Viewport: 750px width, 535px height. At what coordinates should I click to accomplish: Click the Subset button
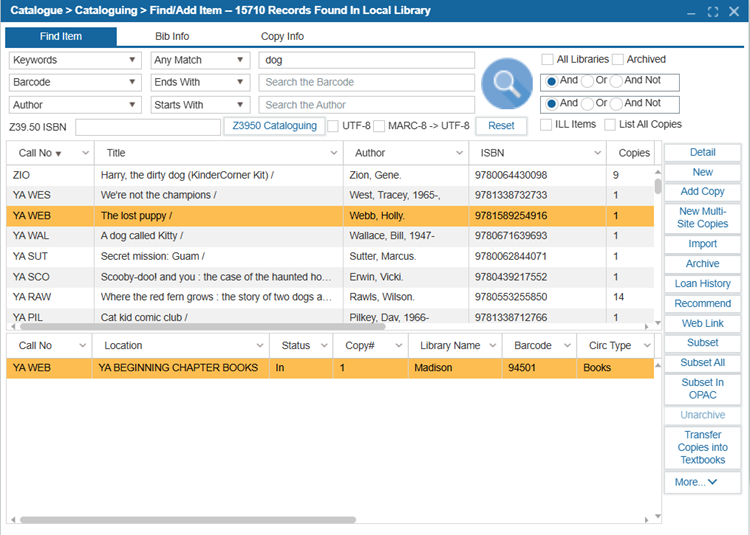(702, 343)
